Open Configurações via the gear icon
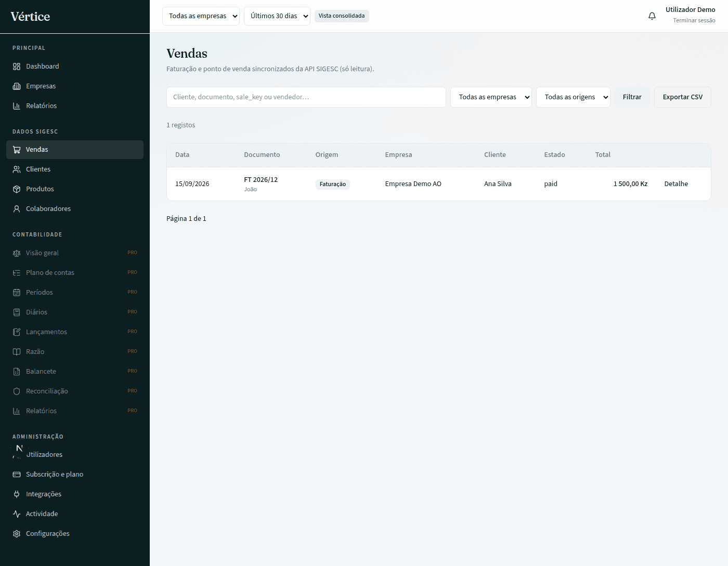The width and height of the screenshot is (728, 566). 17,534
